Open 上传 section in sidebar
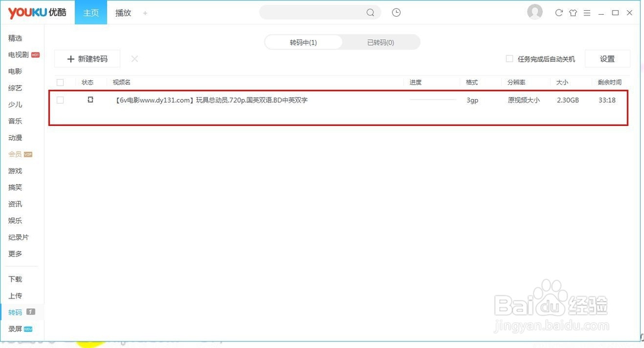This screenshot has height=348, width=644. coord(15,295)
